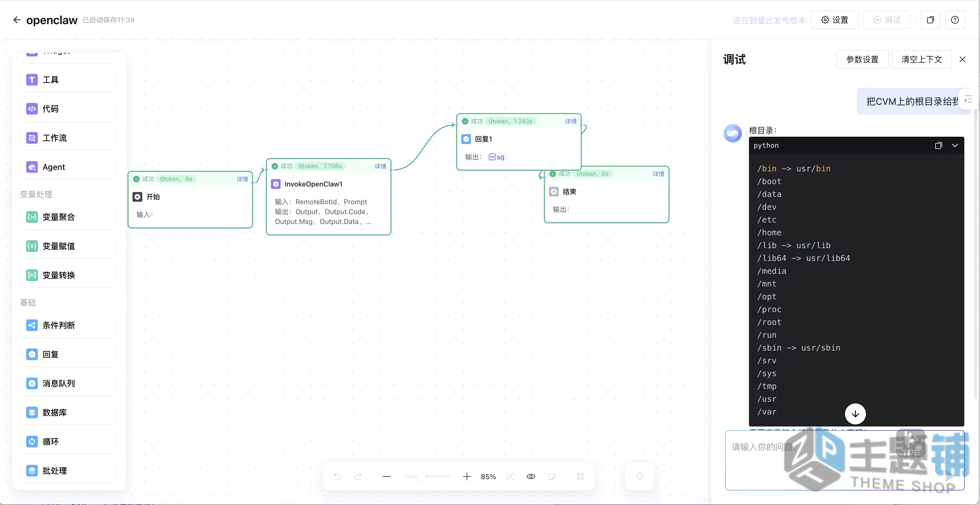Select the 条件判断 item in sidebar
The width and height of the screenshot is (980, 505).
(x=67, y=325)
